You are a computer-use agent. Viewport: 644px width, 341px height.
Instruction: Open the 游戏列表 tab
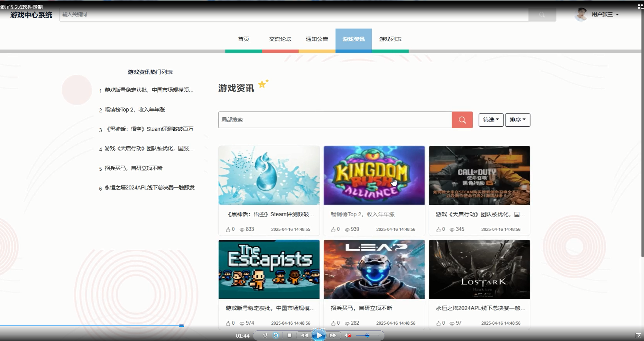[390, 39]
